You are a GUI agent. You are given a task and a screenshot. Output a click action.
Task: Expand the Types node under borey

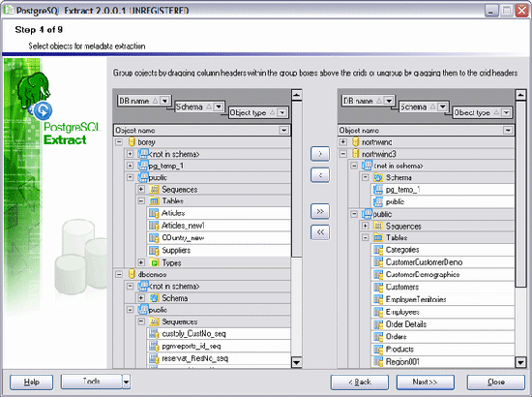pyautogui.click(x=141, y=262)
